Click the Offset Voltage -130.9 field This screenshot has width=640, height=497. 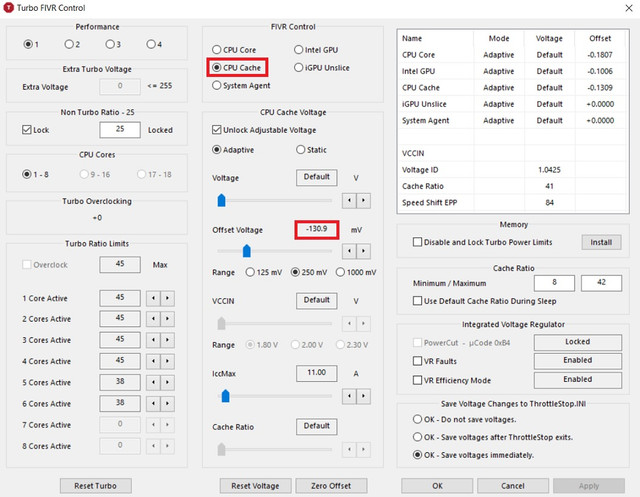click(x=317, y=230)
